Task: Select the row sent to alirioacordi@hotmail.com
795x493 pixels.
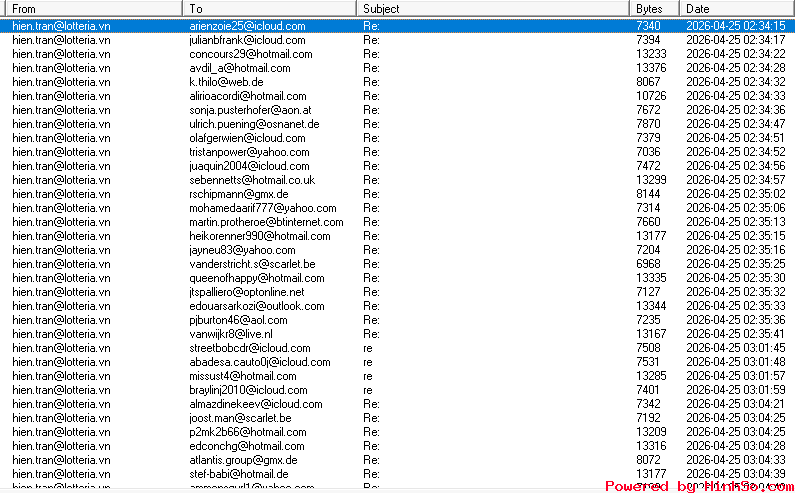Action: click(398, 96)
